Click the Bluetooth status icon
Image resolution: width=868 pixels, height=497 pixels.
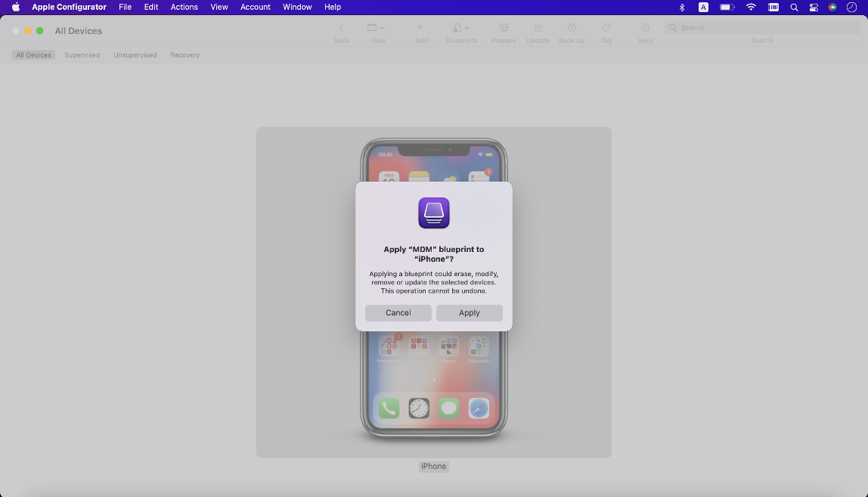point(682,8)
